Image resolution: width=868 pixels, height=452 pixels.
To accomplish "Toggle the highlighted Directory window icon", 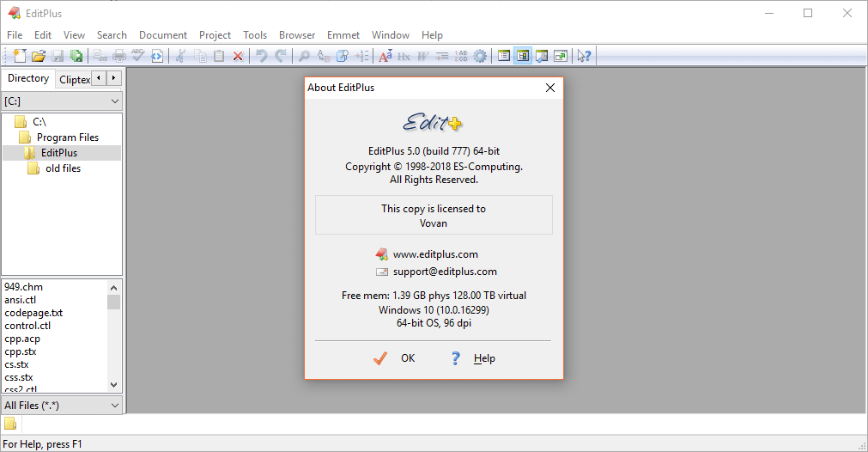I will click(x=523, y=55).
